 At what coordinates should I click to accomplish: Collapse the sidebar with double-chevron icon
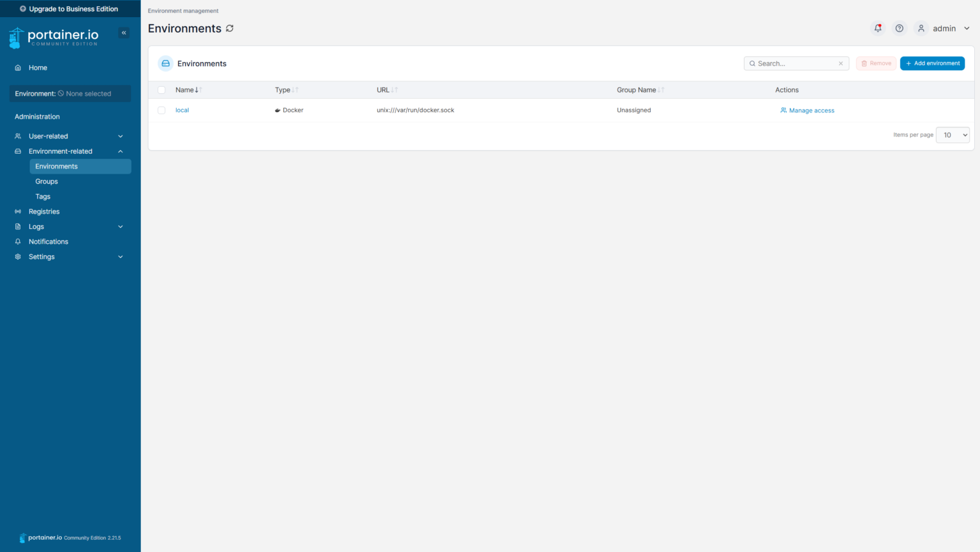click(124, 33)
